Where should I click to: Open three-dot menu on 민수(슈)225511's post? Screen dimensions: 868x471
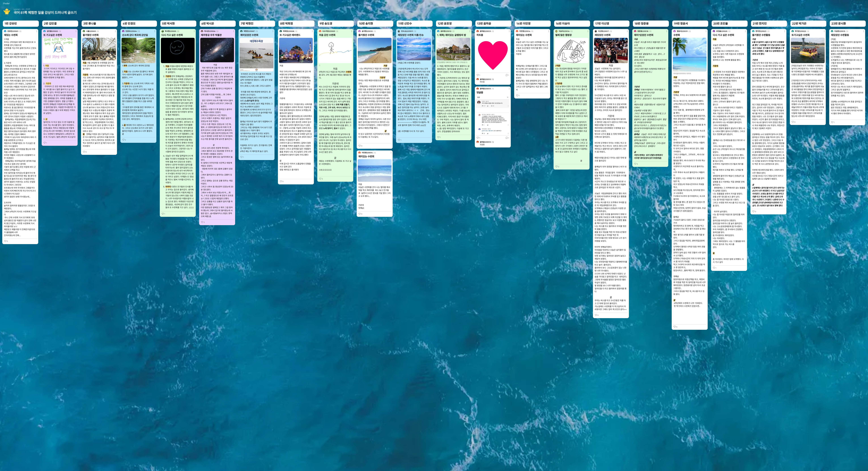click(430, 31)
